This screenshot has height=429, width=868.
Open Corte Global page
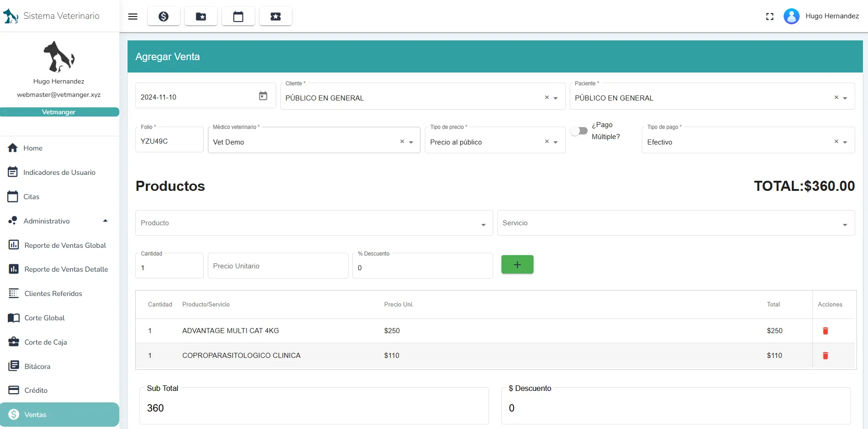pos(60,318)
